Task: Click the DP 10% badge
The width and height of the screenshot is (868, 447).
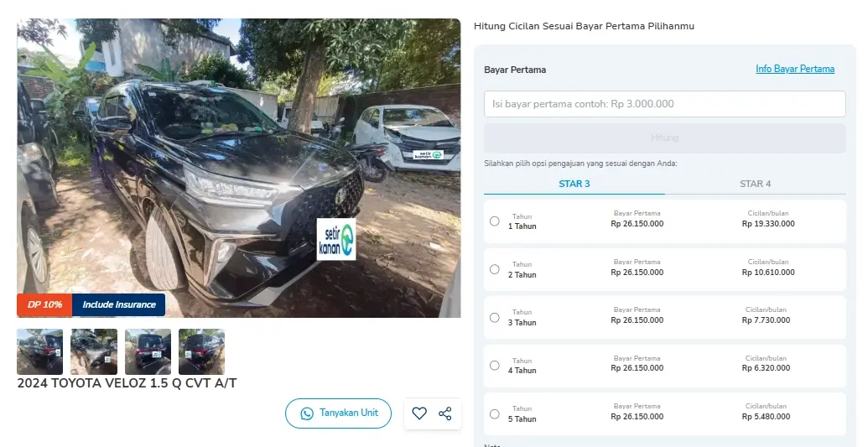Action: [x=44, y=304]
